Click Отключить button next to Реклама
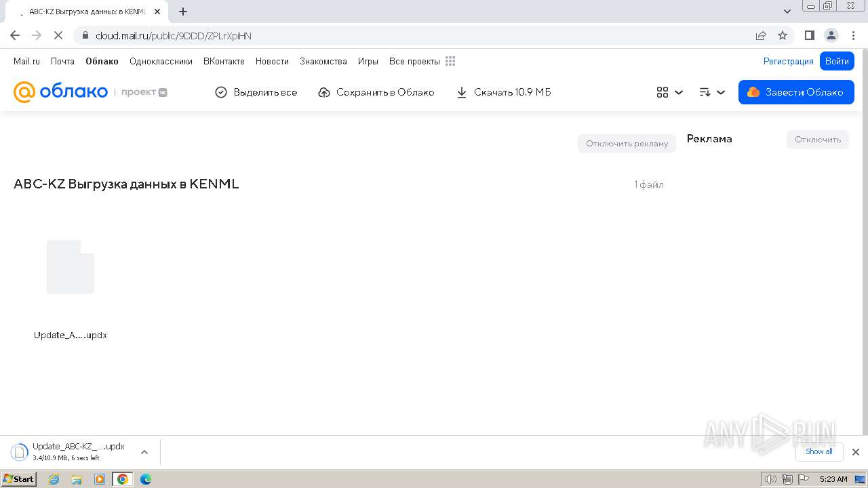868x488 pixels. pos(817,140)
